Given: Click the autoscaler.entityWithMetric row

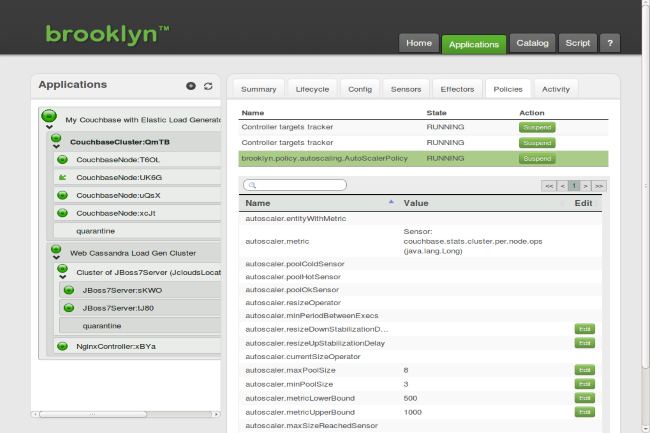Looking at the screenshot, I should 420,218.
